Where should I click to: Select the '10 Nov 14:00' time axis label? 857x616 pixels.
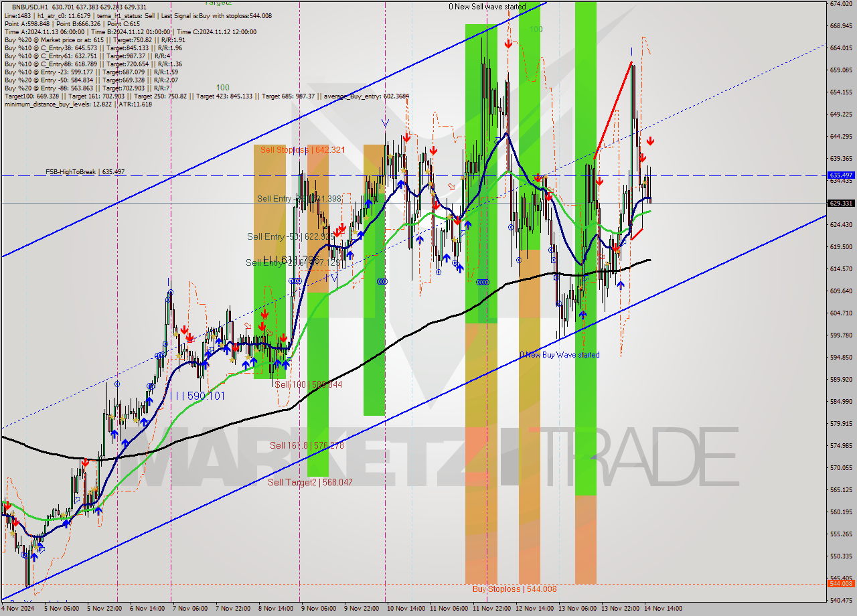pyautogui.click(x=406, y=609)
